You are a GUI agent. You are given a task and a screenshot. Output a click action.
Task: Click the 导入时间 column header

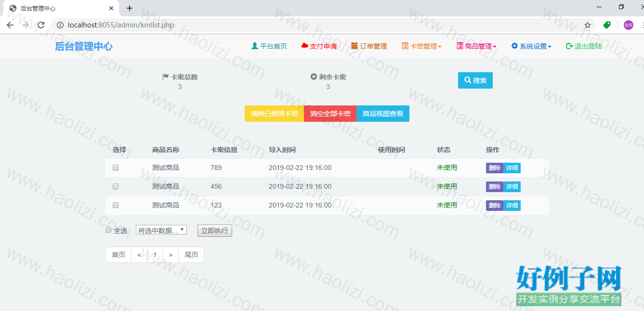[x=282, y=150]
